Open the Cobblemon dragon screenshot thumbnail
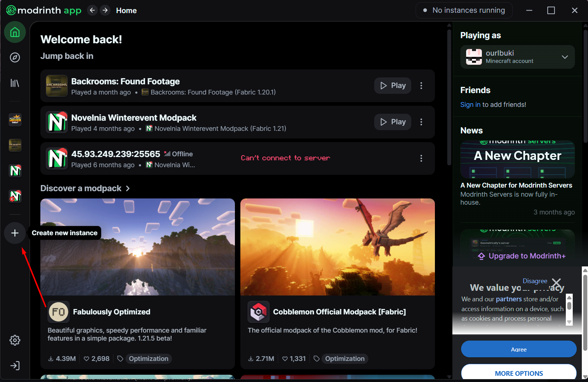Screen dimensions: 588x382 337,247
